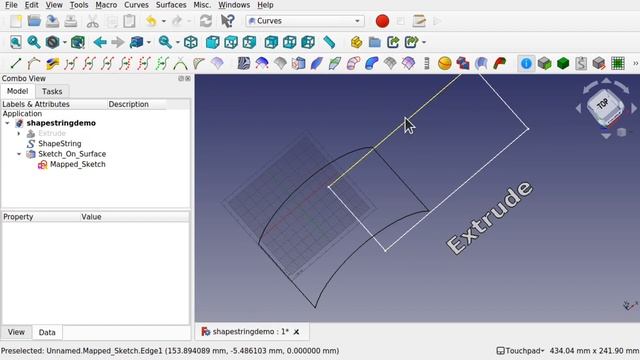Create a group with the folder icon
This screenshot has width=640, height=360.
click(374, 42)
